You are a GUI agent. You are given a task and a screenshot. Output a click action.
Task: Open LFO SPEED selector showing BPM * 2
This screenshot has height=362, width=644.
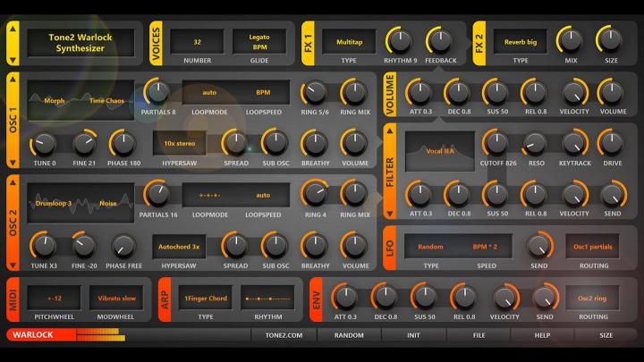tap(485, 247)
